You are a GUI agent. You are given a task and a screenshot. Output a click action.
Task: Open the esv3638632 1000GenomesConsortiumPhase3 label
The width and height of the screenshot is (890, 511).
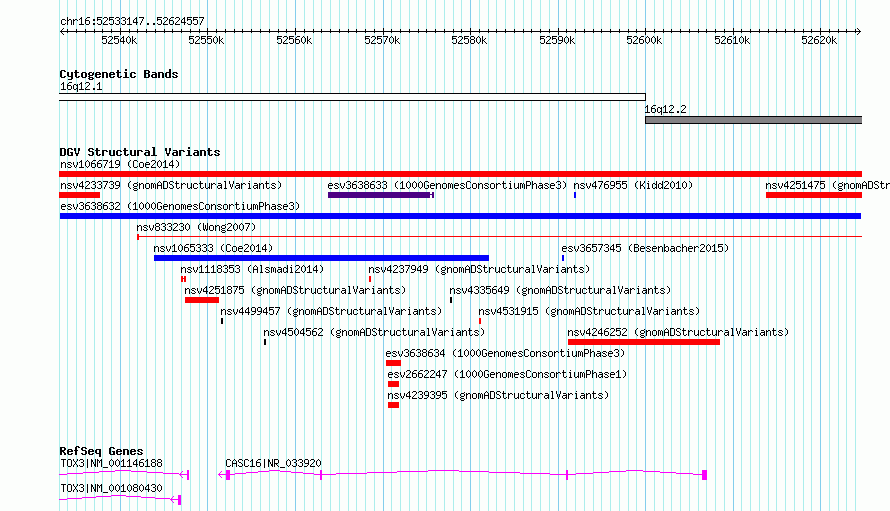[180, 206]
